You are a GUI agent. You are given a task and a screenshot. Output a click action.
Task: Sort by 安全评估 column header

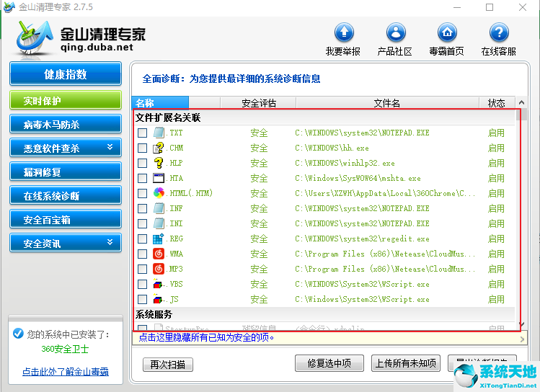pyautogui.click(x=258, y=102)
